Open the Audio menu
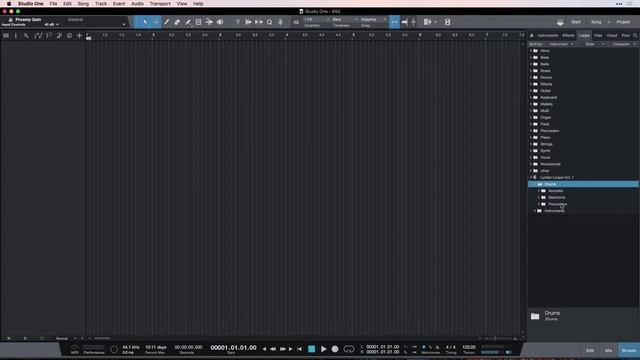This screenshot has width=640, height=360. 137,4
